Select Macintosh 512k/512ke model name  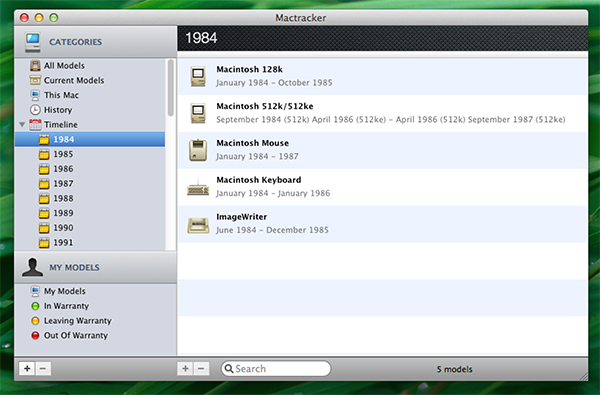point(265,106)
